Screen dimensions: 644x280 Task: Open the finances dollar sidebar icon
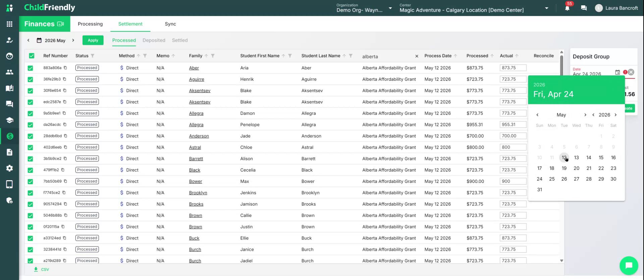9,136
